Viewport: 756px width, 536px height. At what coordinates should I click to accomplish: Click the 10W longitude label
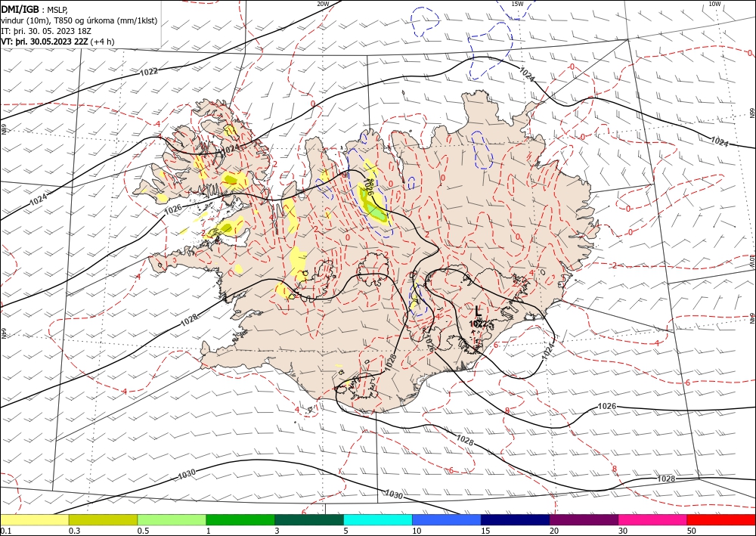(x=714, y=4)
